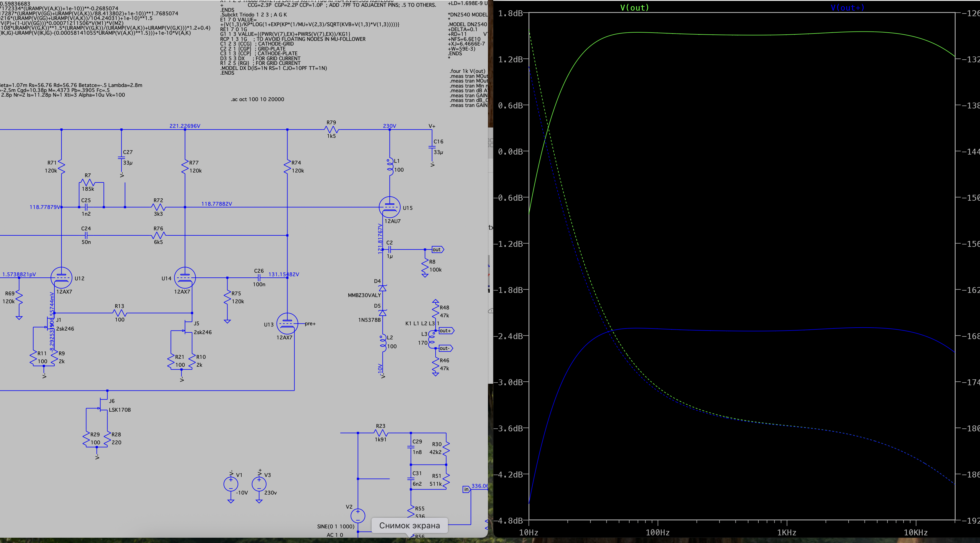The height and width of the screenshot is (543, 980).
Task: Click the green V(out) trace label
Action: 634,8
